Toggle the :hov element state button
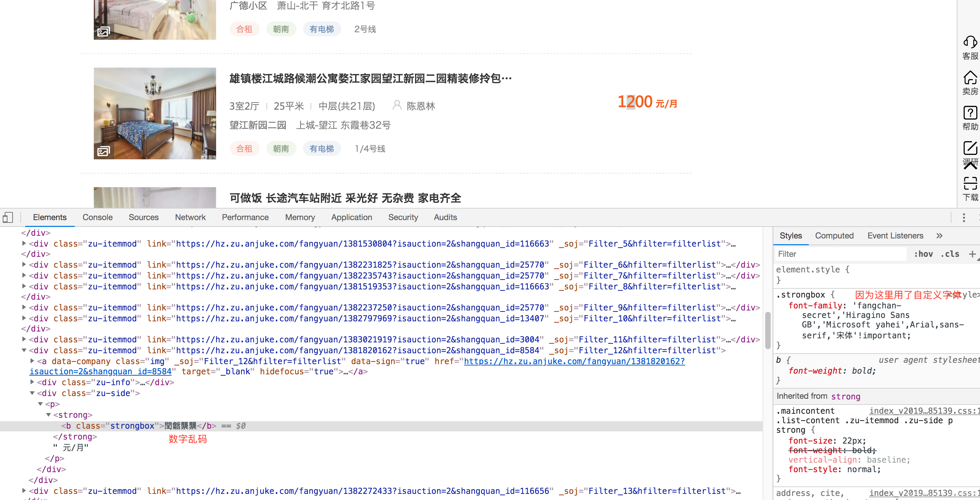The height and width of the screenshot is (500, 980). (x=923, y=254)
